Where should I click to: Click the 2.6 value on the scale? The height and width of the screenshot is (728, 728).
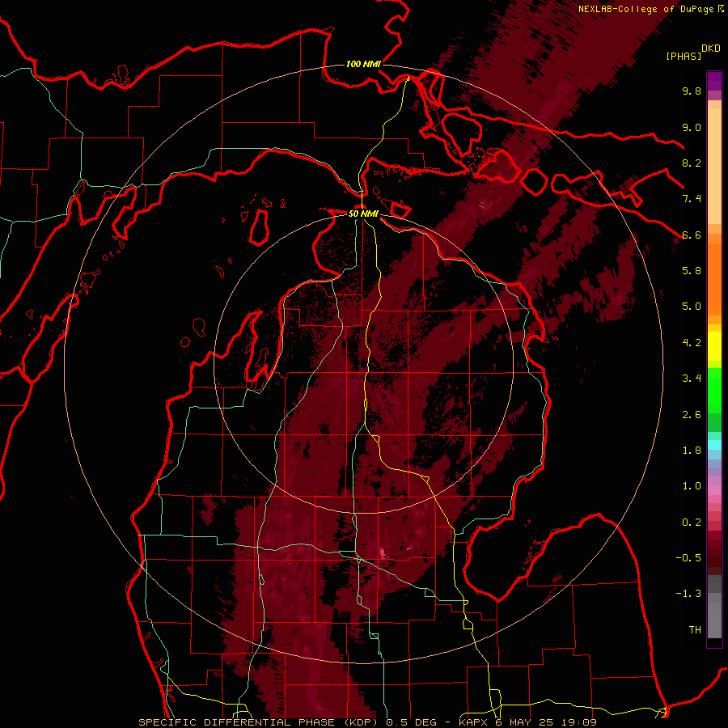click(x=692, y=415)
